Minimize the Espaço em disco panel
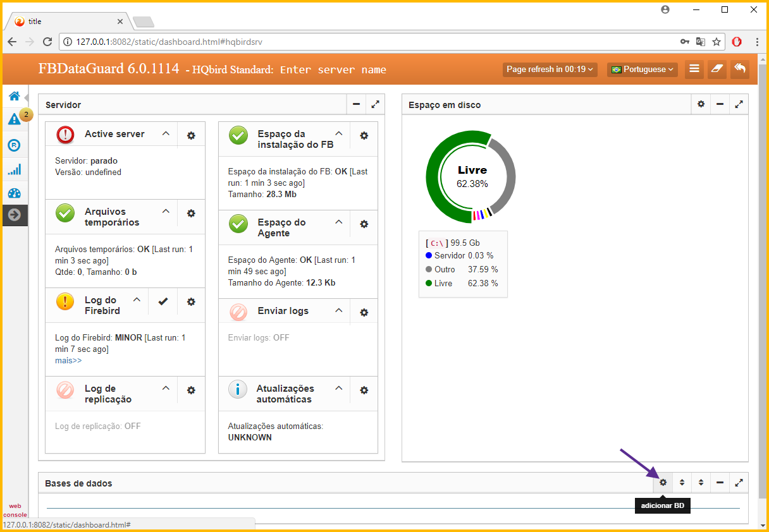Image resolution: width=769 pixels, height=532 pixels. (720, 104)
